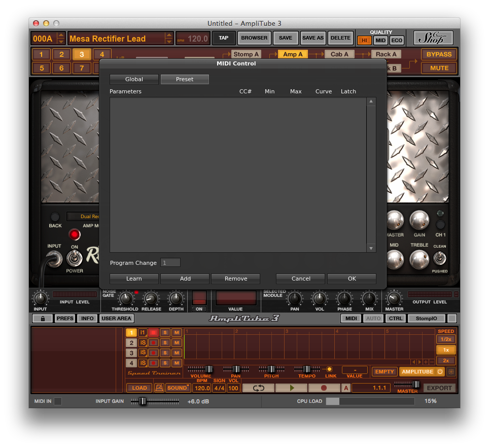489x448 pixels.
Task: Solo track 1 with its S button
Action: pyautogui.click(x=165, y=332)
